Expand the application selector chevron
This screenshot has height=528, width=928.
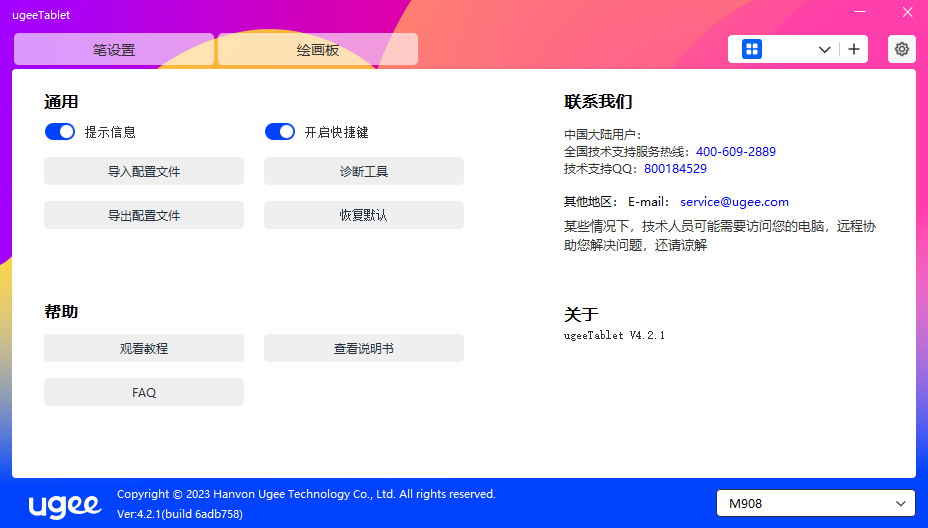pos(824,50)
